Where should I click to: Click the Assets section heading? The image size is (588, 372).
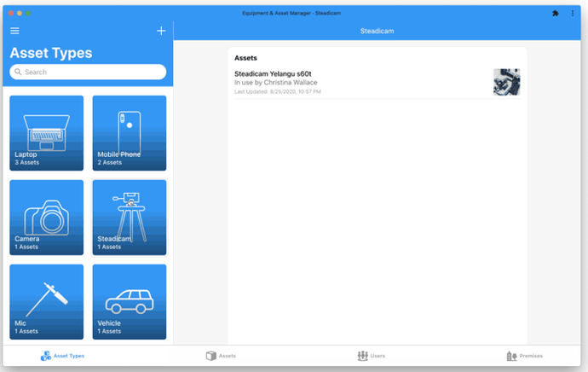(x=245, y=58)
